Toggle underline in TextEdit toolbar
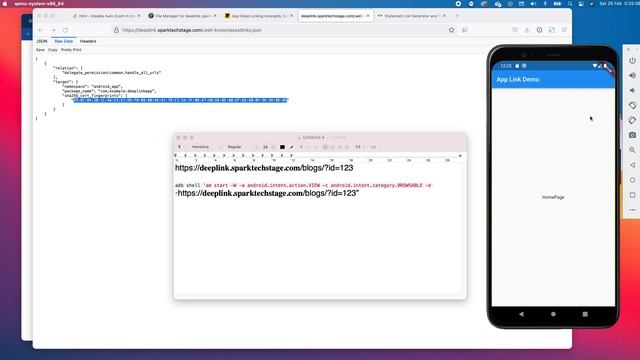The height and width of the screenshot is (360, 640). click(x=315, y=147)
